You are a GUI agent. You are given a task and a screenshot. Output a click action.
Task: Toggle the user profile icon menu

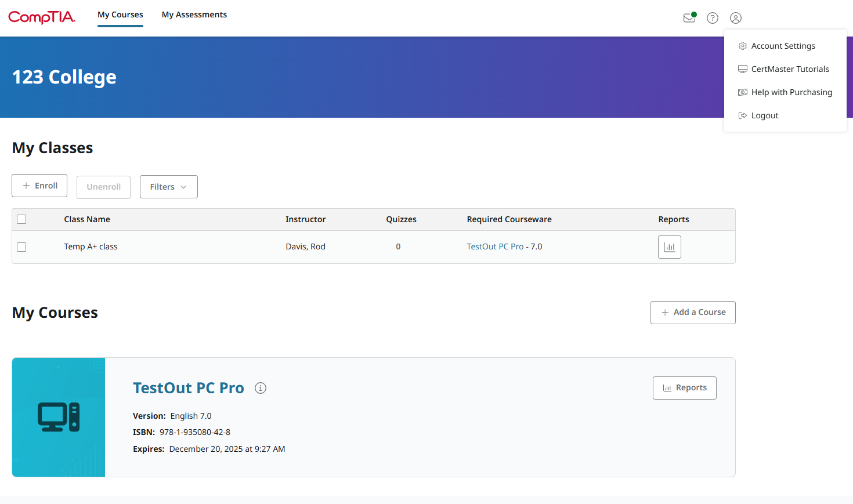coord(736,18)
